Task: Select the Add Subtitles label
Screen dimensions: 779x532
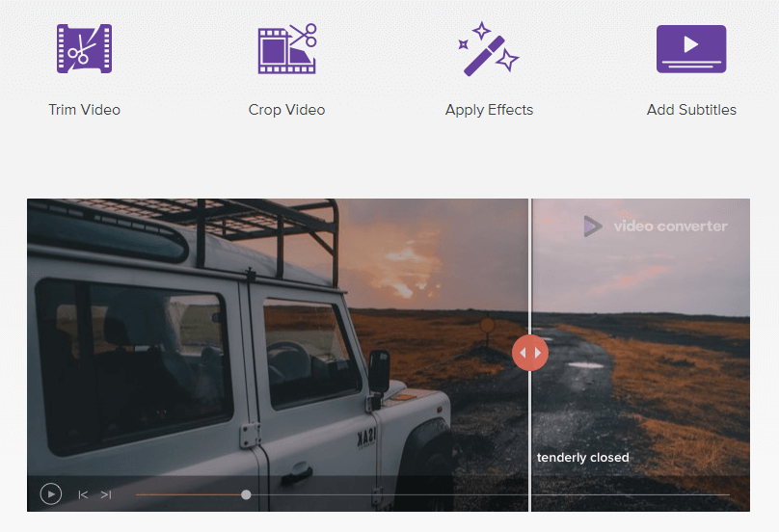Action: tap(691, 110)
